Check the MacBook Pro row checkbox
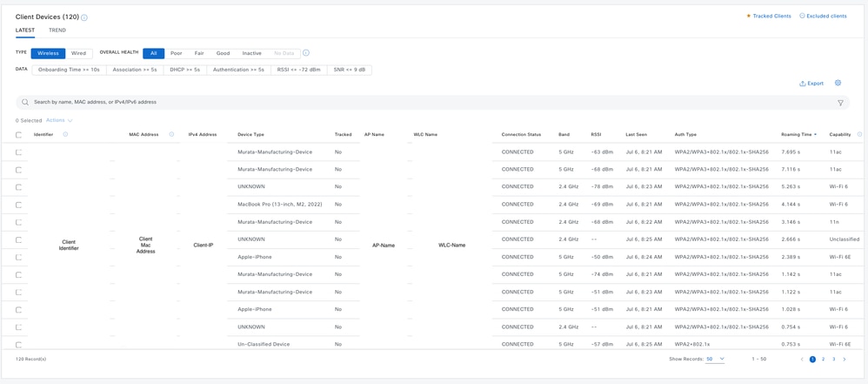 (19, 205)
